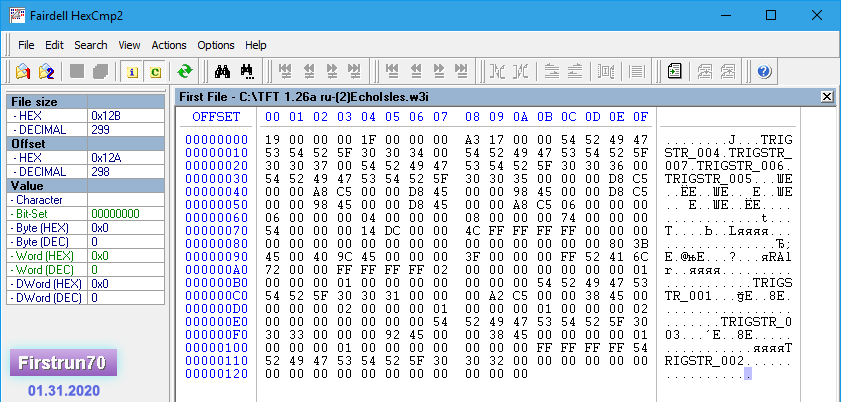841x402 pixels.
Task: Click the ASCII text 'RIGSTR_002'
Action: (x=704, y=361)
